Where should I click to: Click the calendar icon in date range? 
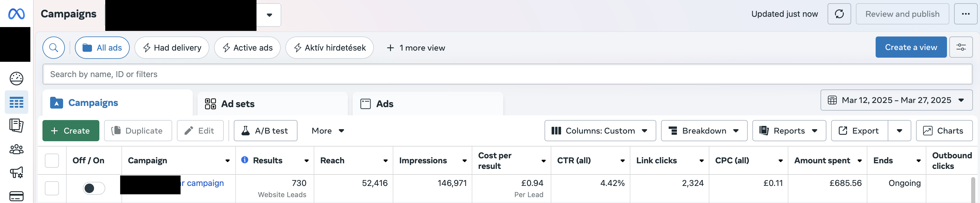point(832,100)
